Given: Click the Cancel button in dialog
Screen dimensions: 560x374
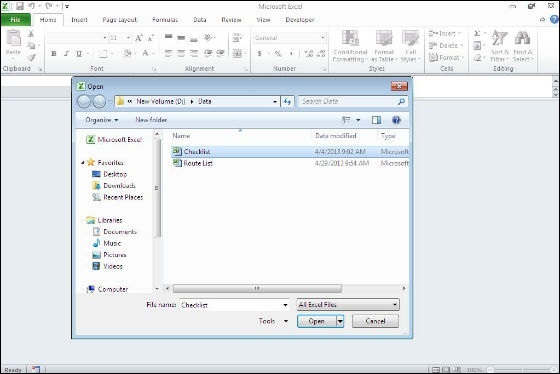Looking at the screenshot, I should [x=375, y=321].
